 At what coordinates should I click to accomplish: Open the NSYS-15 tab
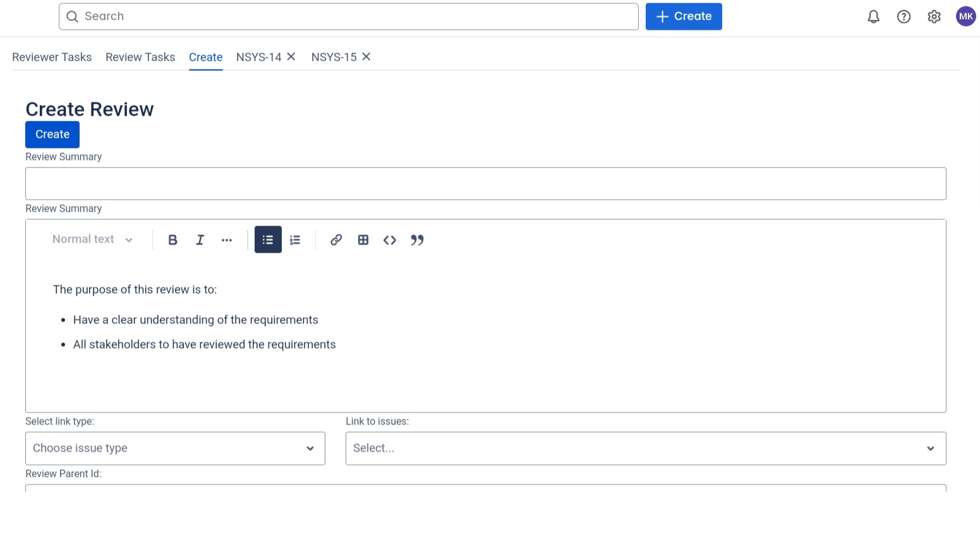point(334,57)
